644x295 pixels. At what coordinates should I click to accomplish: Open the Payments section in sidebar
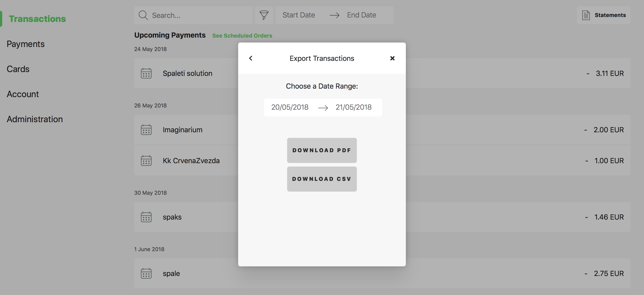point(25,44)
